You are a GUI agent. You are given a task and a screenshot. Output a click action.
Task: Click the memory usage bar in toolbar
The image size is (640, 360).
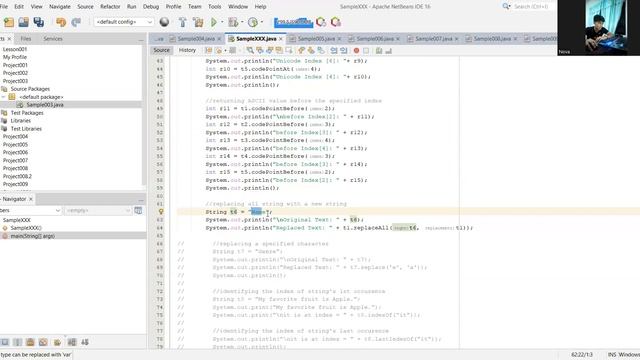pyautogui.click(x=293, y=22)
